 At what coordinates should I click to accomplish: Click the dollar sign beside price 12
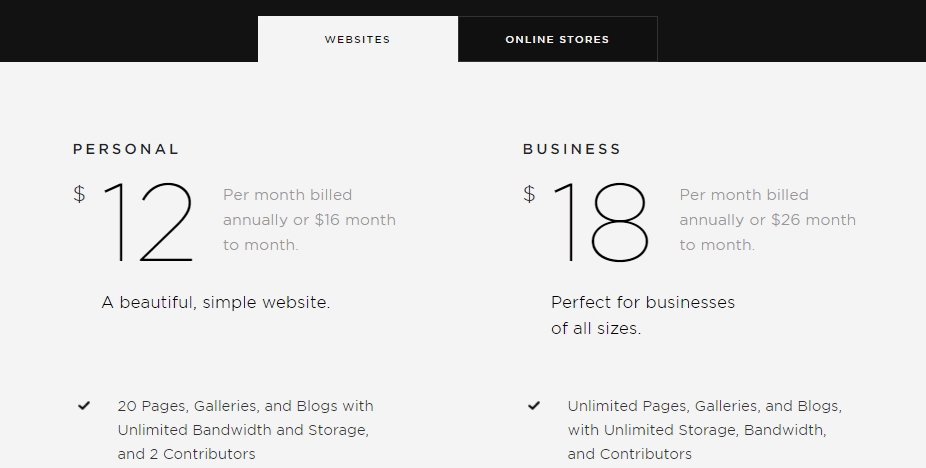point(80,194)
